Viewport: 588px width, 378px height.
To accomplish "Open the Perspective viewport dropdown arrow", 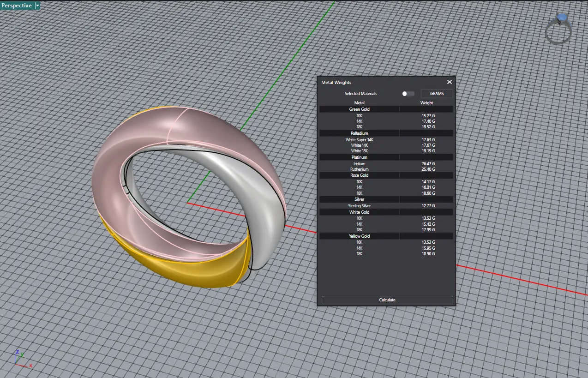I will [37, 6].
